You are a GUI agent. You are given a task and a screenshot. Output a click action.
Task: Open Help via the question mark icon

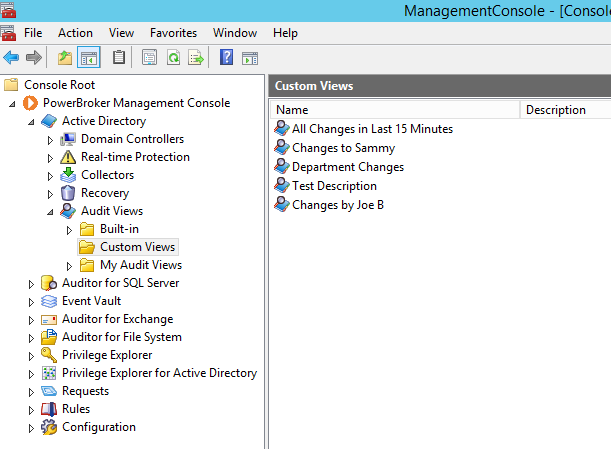point(227,57)
